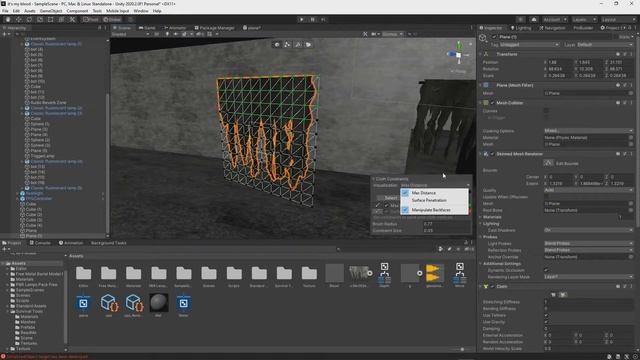The height and width of the screenshot is (360, 640).
Task: Select the Rotate tool in the toolbar
Action: coord(29,19)
